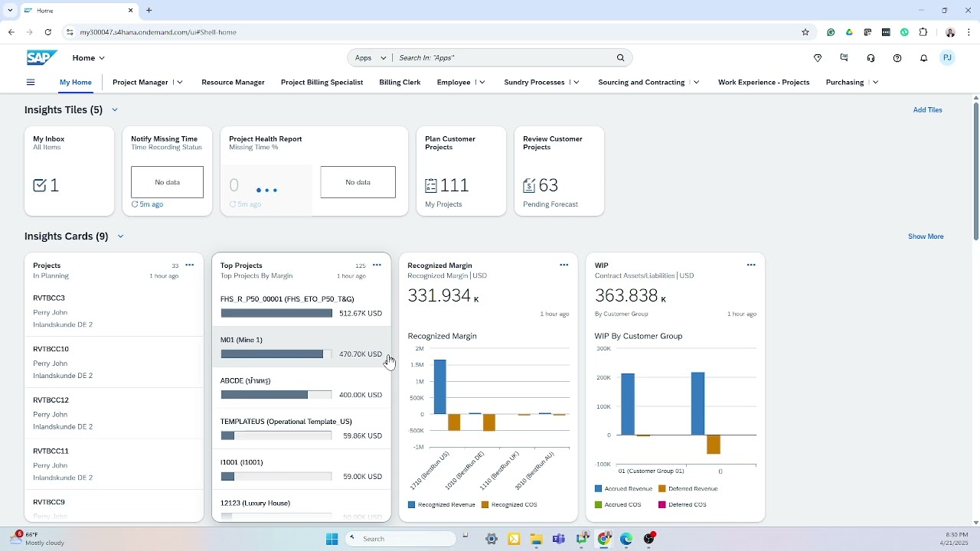Open the Apps search scope dropdown
Viewport: 980px width, 551px height.
click(x=371, y=57)
